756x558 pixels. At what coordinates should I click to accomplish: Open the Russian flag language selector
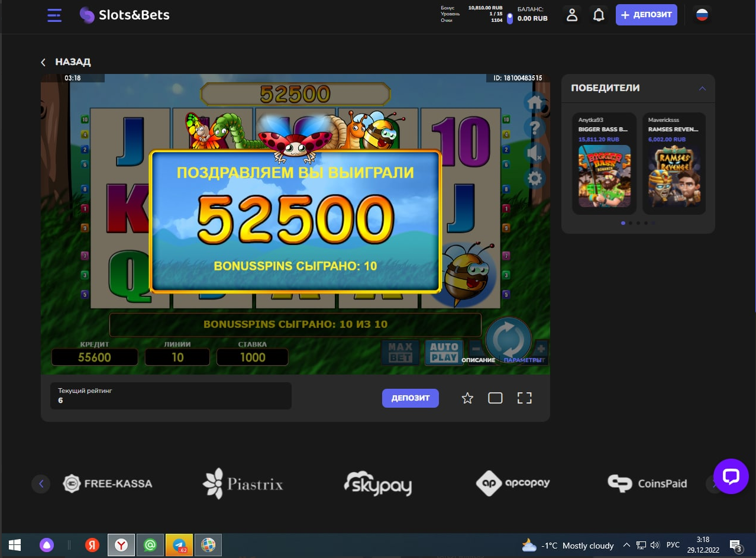(702, 15)
